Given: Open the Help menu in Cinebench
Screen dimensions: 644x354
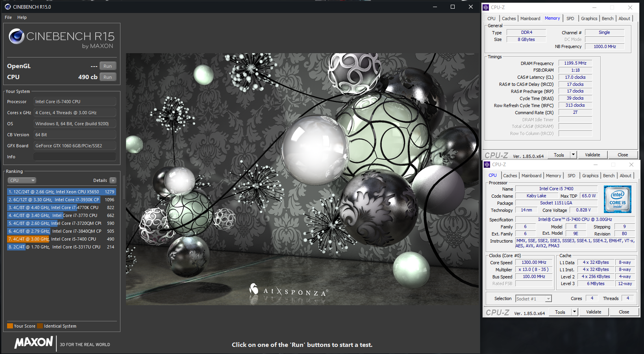Looking at the screenshot, I should [x=22, y=17].
